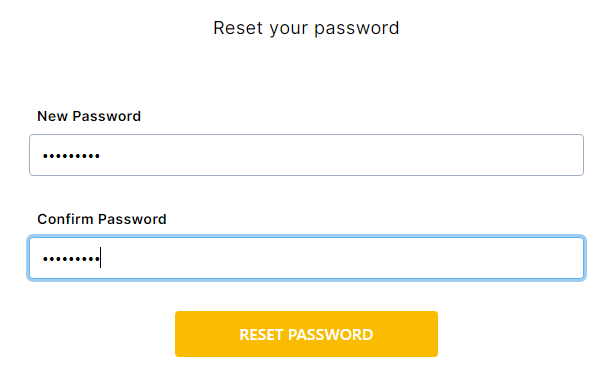Click the masked dots in New Password field
This screenshot has height=377, width=603.
[x=71, y=156]
